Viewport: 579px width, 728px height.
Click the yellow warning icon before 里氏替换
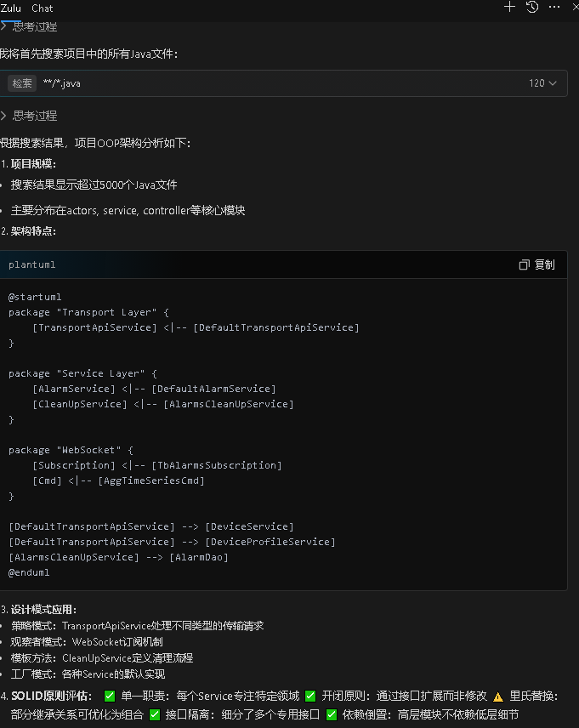pyautogui.click(x=497, y=696)
